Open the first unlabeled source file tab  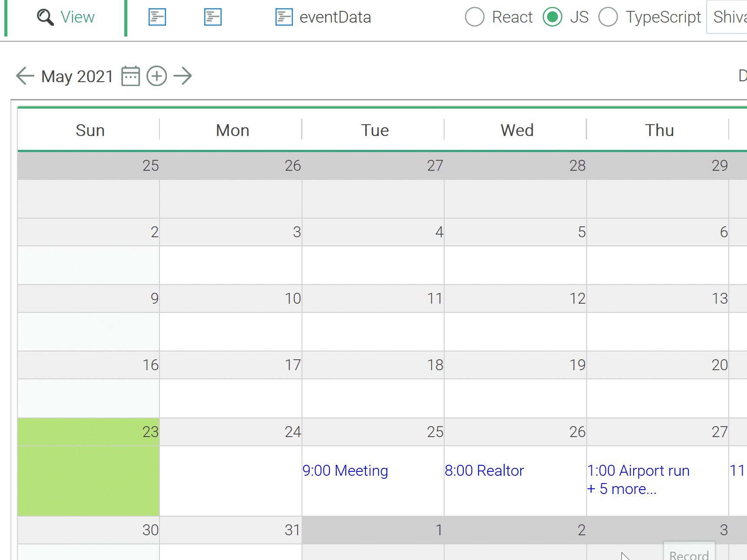pos(157,17)
